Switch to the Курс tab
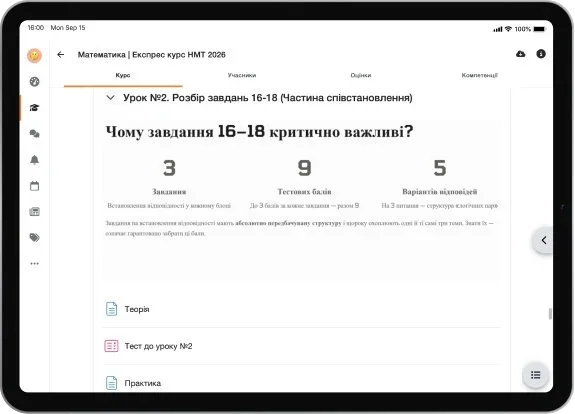The height and width of the screenshot is (414, 575). 123,75
